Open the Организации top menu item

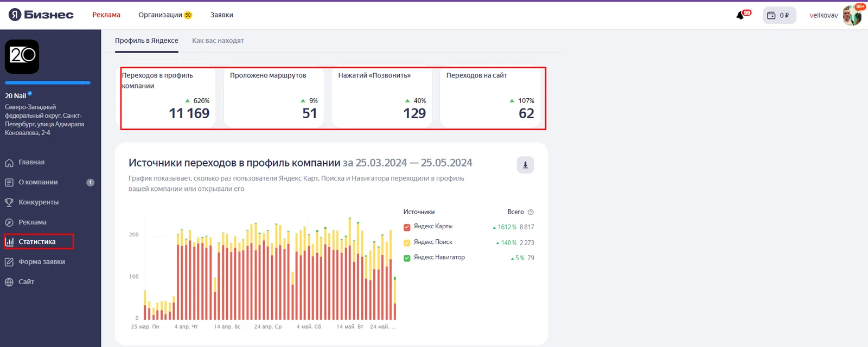coord(160,15)
